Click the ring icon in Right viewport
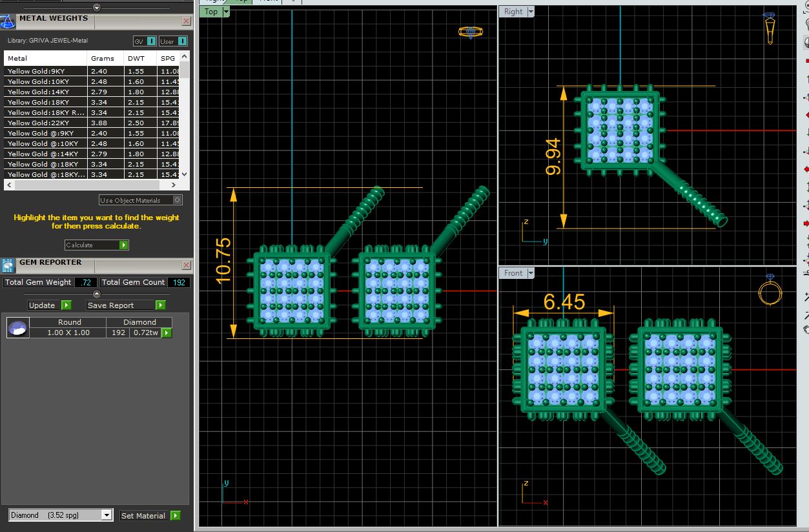The width and height of the screenshot is (809, 532). (769, 28)
